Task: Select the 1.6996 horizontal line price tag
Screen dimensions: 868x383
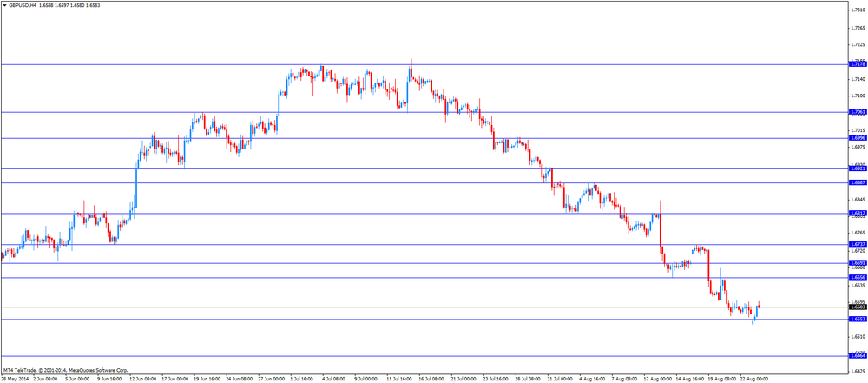Action: [857, 138]
